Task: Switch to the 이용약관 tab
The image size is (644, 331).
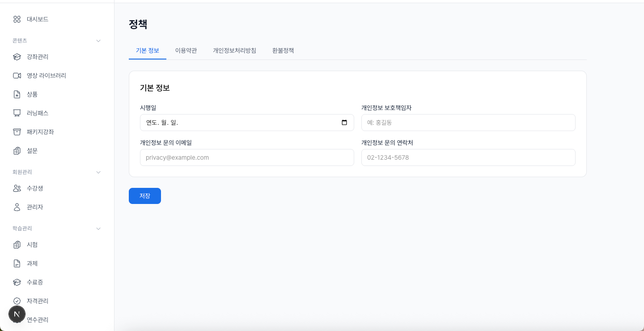Action: pos(186,51)
